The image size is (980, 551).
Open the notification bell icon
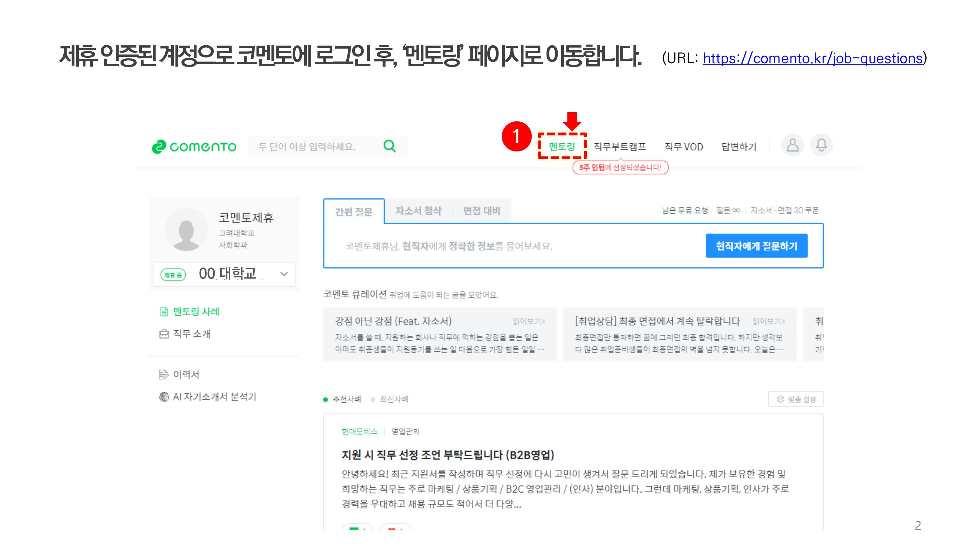click(x=821, y=145)
